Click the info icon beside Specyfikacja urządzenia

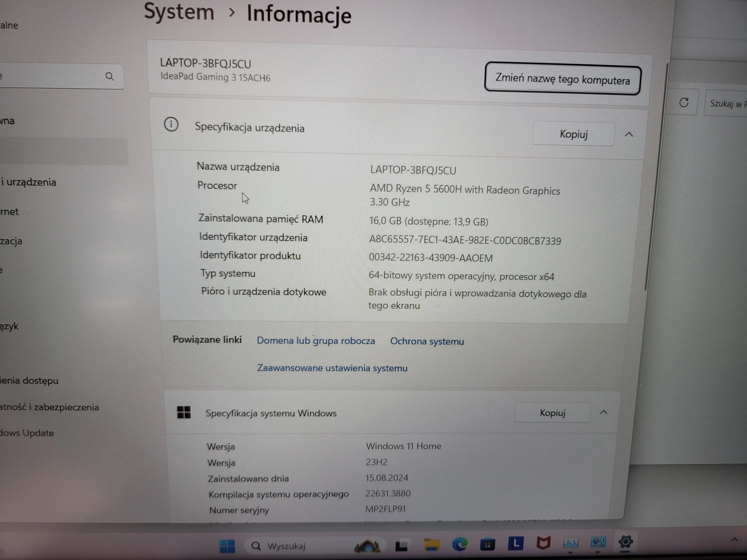point(171,125)
